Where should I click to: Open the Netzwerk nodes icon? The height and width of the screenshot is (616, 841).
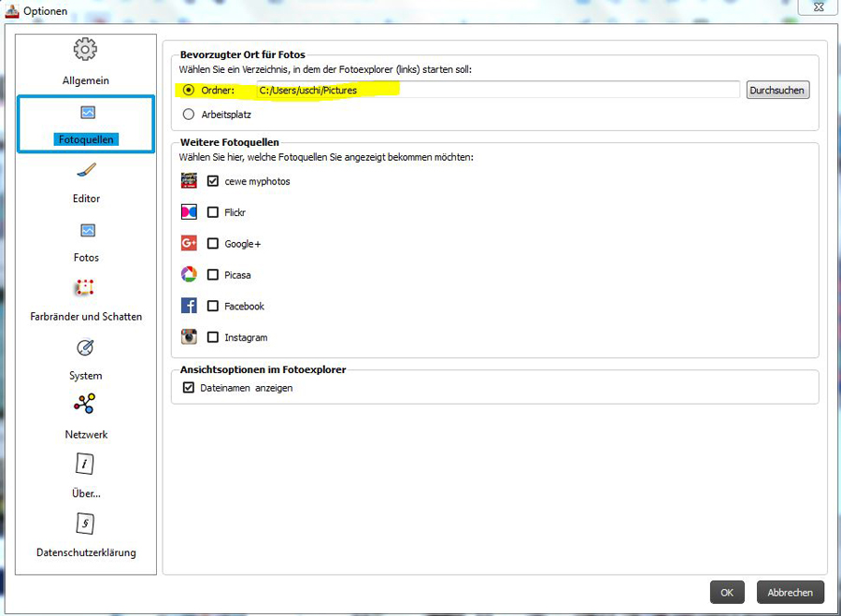86,406
